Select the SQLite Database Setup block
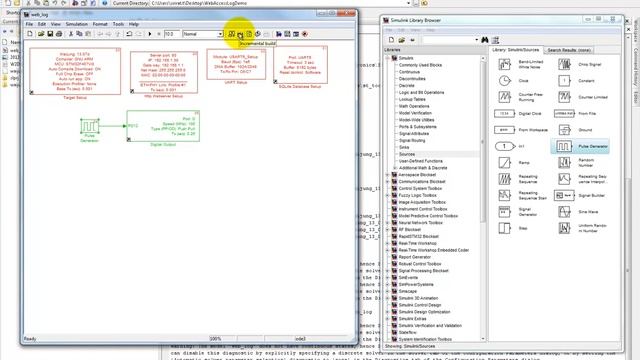640x360 pixels. (x=300, y=65)
